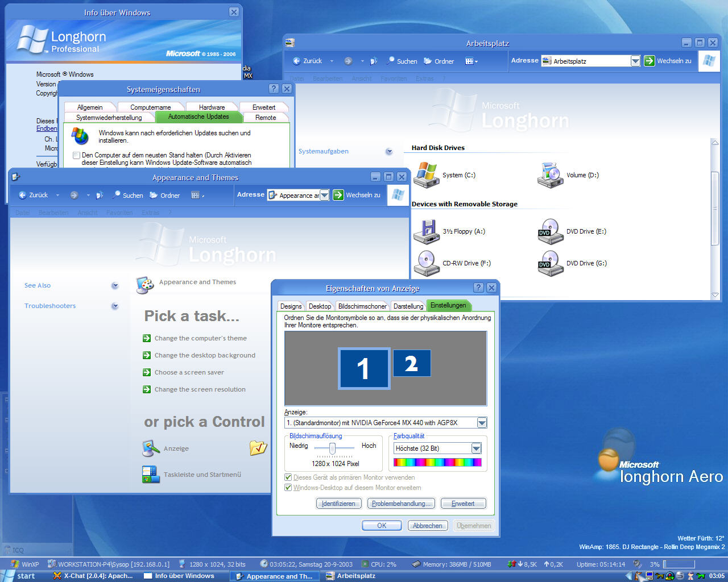Open the System (C:) hard disk drive
This screenshot has width=728, height=582.
click(427, 174)
